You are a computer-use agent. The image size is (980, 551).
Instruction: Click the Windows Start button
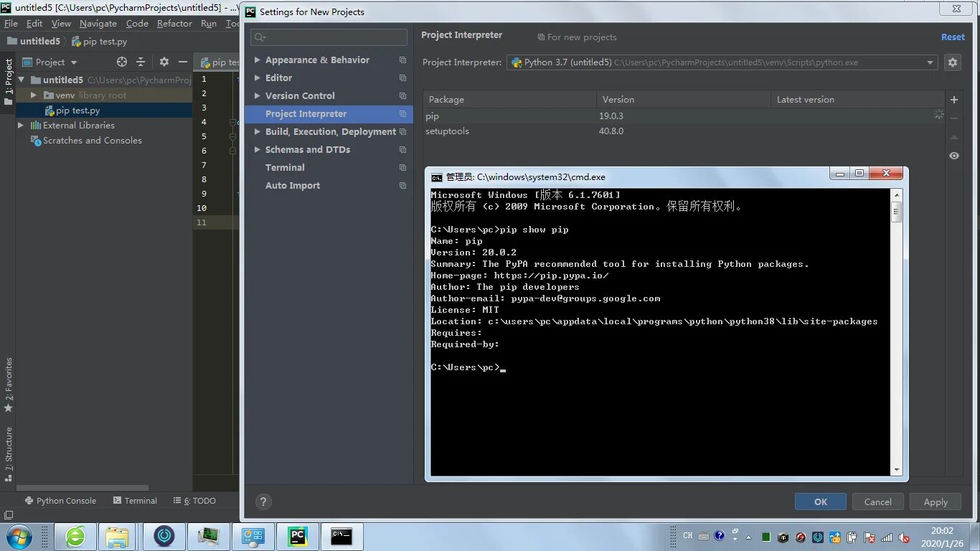(x=17, y=537)
